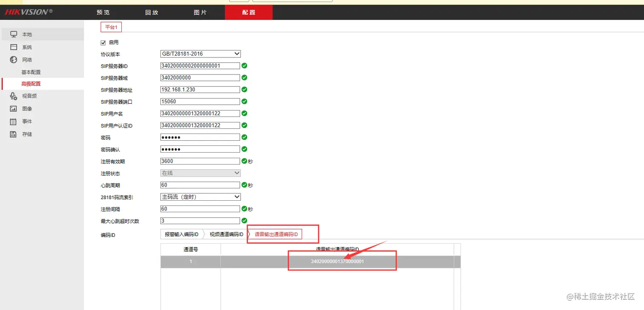Open 高级配置 under 网络
The image size is (644, 310).
[31, 84]
